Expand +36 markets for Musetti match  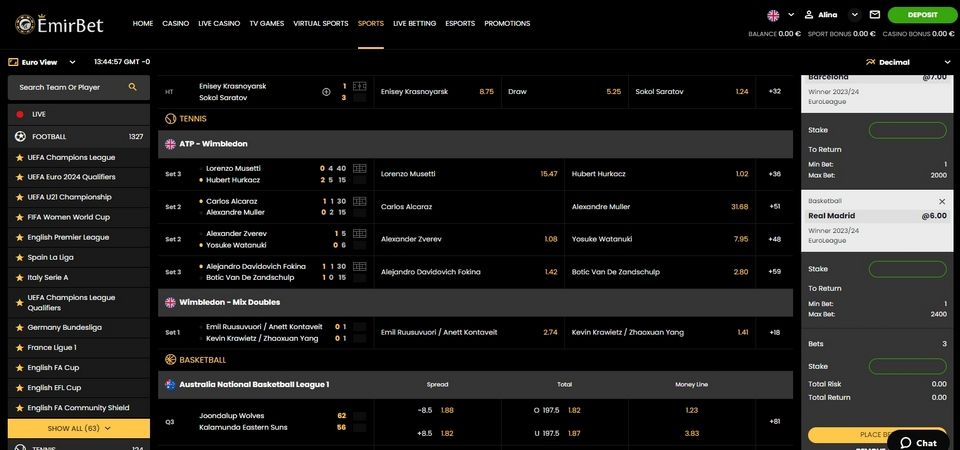tap(774, 174)
